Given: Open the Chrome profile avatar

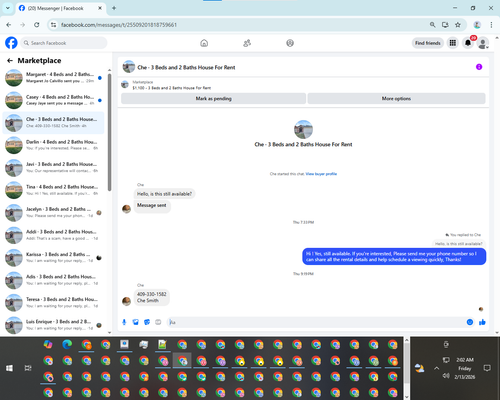Looking at the screenshot, I should (477, 25).
